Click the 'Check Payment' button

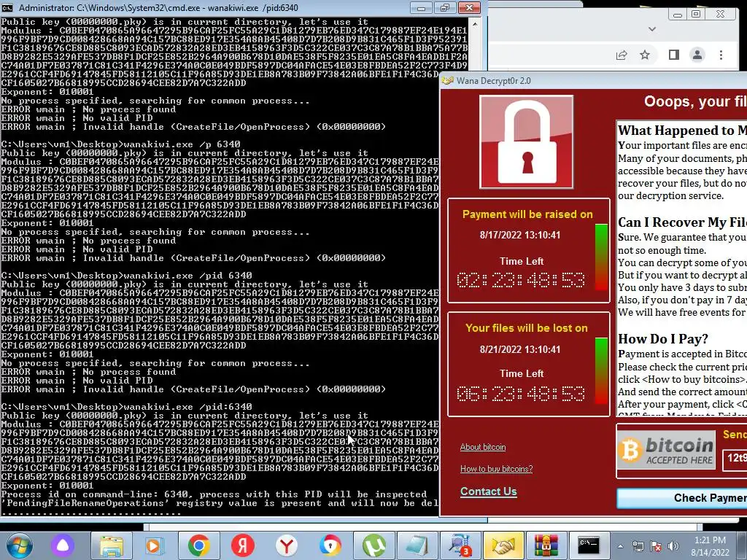coord(682,498)
